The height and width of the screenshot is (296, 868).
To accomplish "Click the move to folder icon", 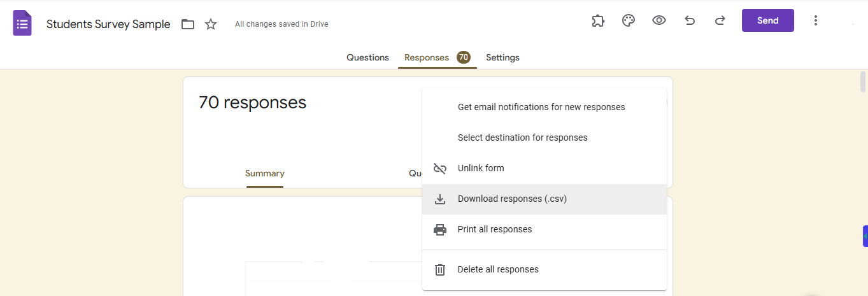I will pos(187,24).
